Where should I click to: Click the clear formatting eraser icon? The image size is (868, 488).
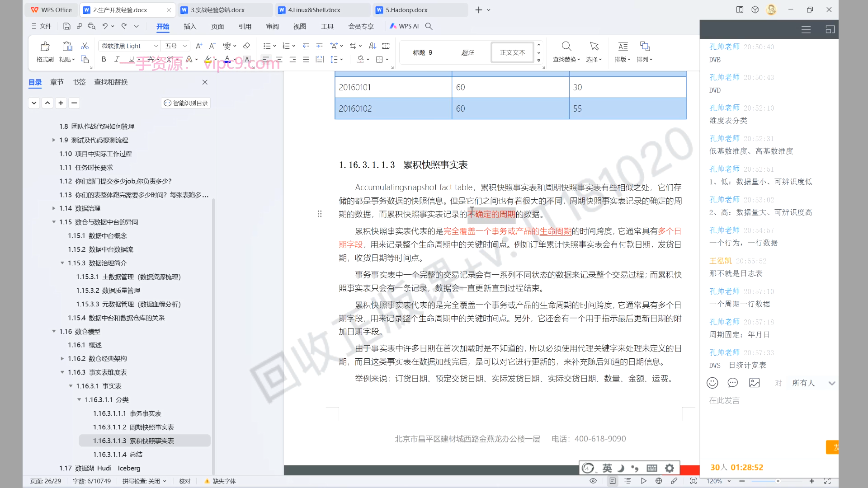pyautogui.click(x=246, y=46)
